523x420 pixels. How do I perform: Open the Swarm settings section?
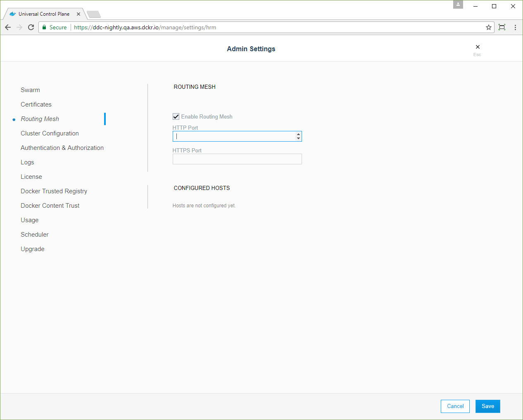coord(30,90)
